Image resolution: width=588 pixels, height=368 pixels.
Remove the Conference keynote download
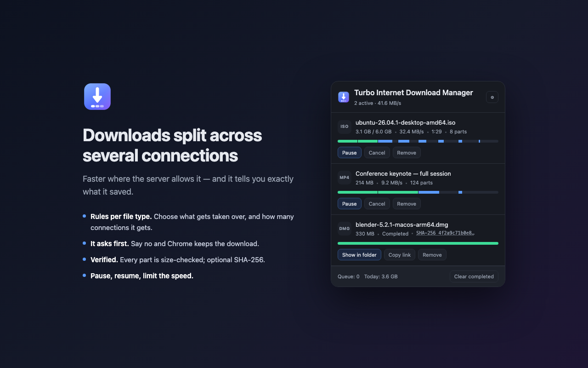(407, 204)
